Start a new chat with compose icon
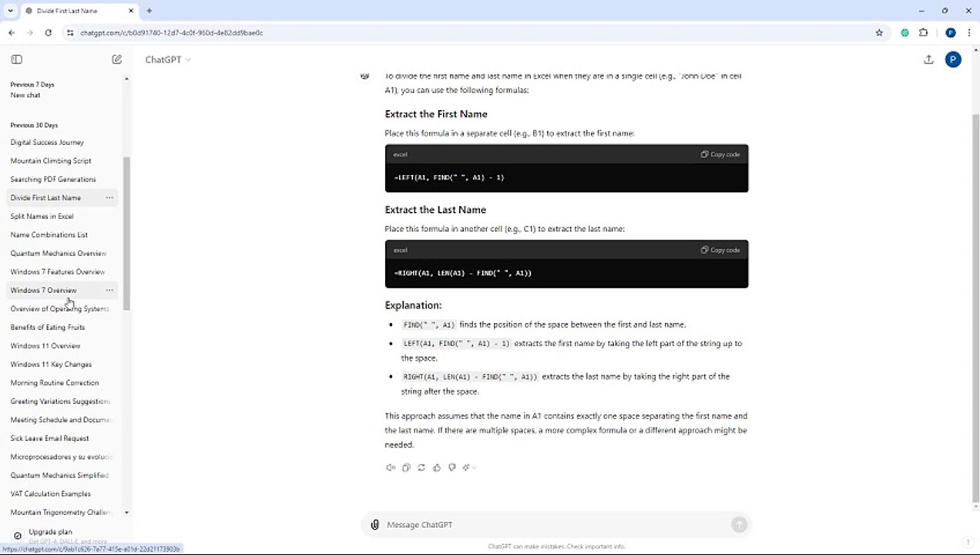The image size is (980, 555). point(117,59)
